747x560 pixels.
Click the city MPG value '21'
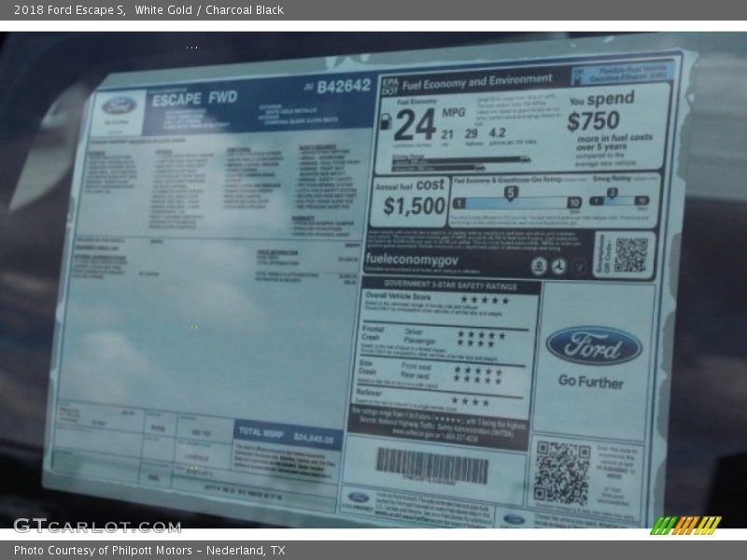(447, 134)
